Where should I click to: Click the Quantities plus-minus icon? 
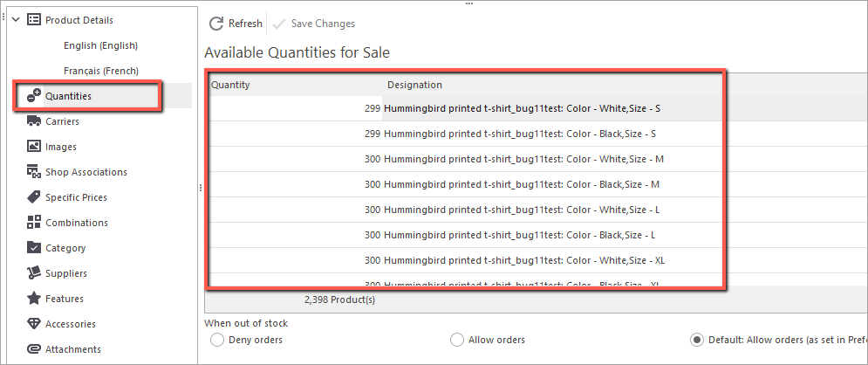click(34, 96)
